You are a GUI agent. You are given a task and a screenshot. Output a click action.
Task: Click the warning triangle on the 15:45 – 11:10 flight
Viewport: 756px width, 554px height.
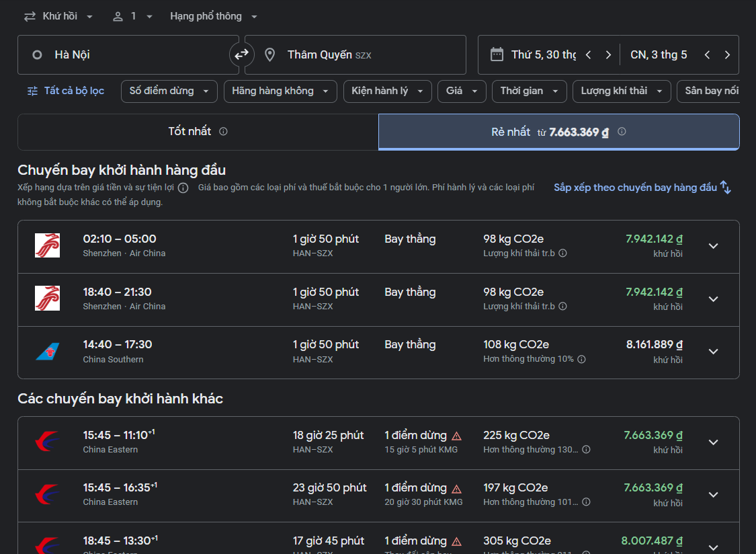click(457, 436)
